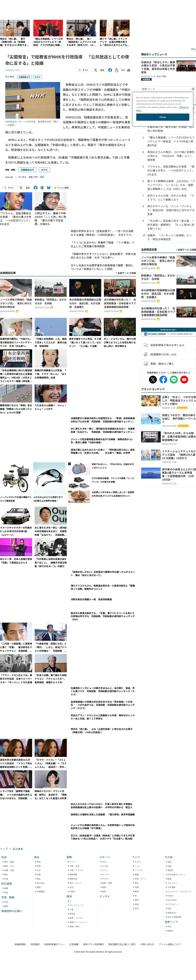Click the Bluesky butterfly icon in the lower share row
The width and height of the screenshot is (196, 980).
(x=48, y=188)
